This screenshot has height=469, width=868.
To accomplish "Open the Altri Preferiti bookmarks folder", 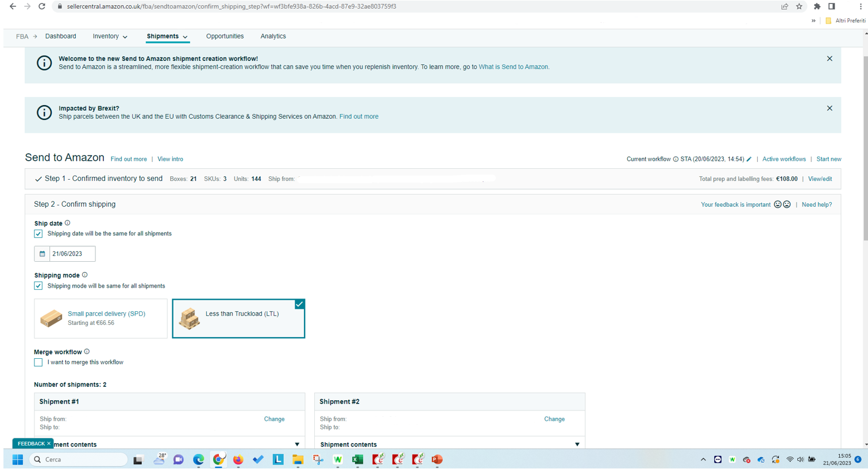I will pos(846,21).
